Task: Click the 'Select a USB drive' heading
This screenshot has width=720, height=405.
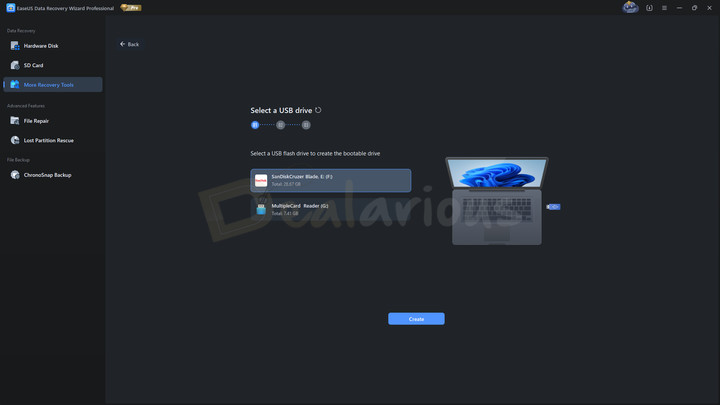Action: pyautogui.click(x=281, y=110)
